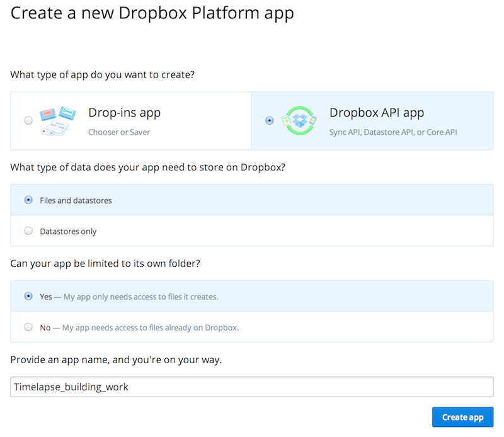Select Yes limited folder radio option

(28, 296)
